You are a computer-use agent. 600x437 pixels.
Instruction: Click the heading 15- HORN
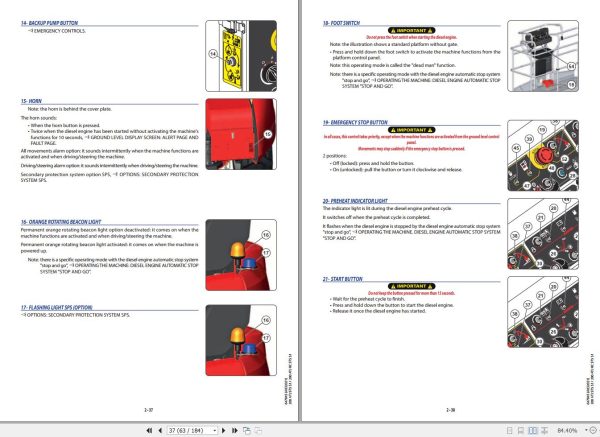click(x=31, y=101)
